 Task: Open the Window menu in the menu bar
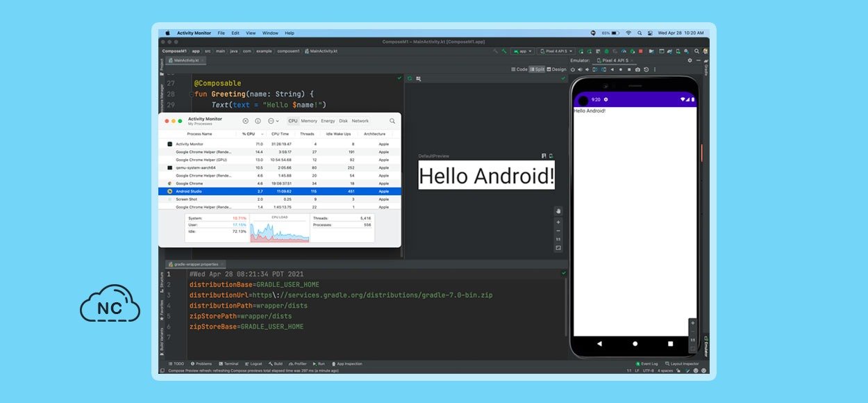(x=270, y=33)
